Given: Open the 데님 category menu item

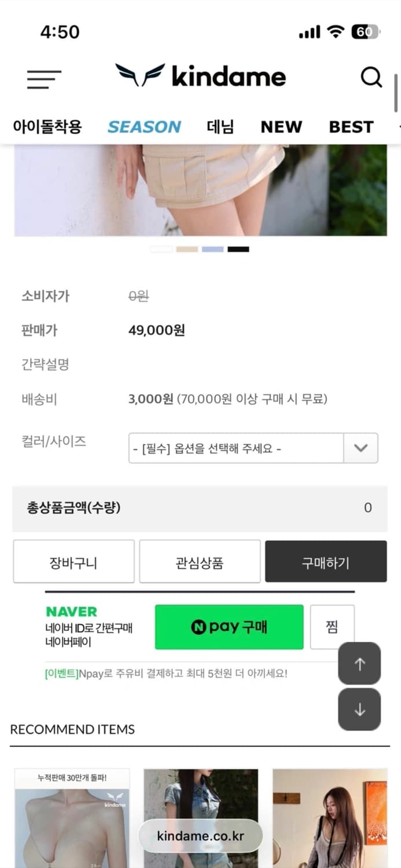Looking at the screenshot, I should pos(220,127).
